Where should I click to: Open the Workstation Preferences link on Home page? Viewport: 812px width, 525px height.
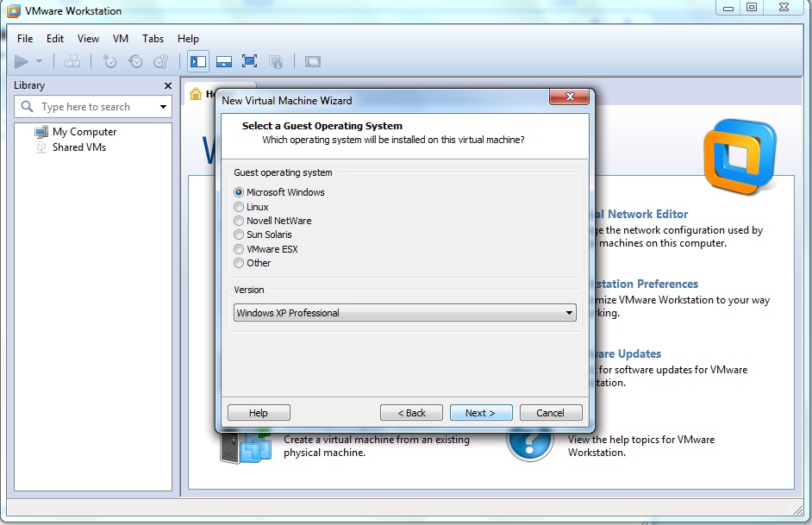[646, 284]
